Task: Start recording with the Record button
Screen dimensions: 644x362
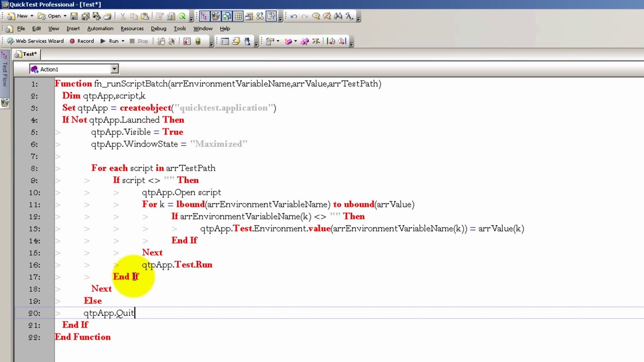Action: (x=82, y=41)
